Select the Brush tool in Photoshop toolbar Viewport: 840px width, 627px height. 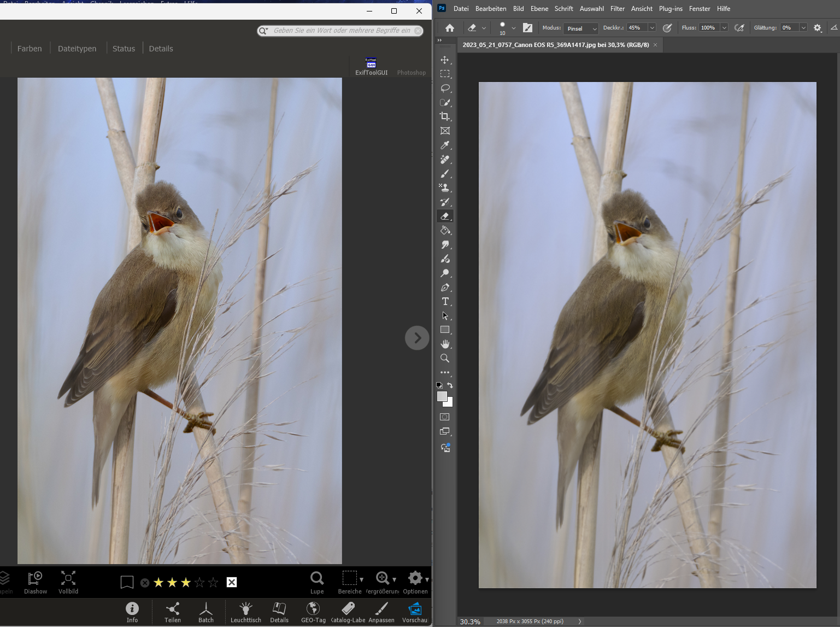point(445,173)
